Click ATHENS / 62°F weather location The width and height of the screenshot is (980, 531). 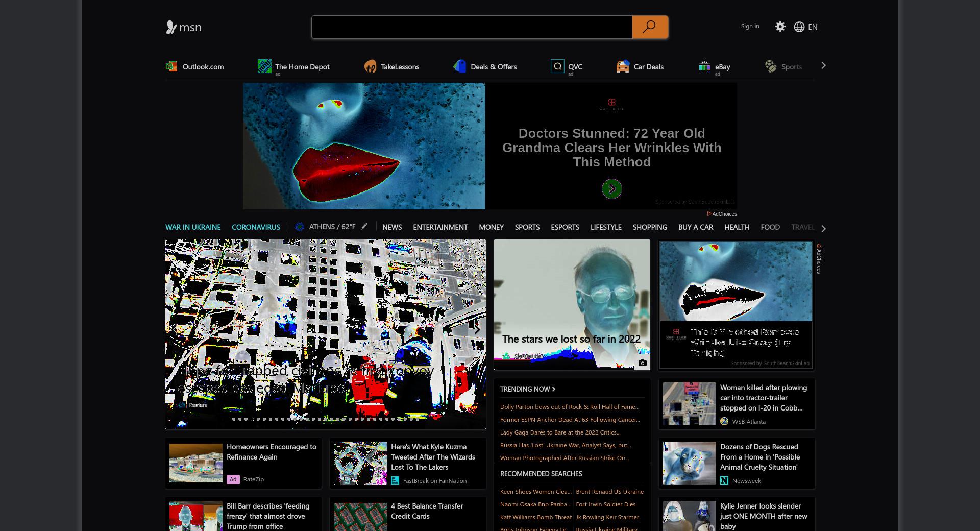point(332,227)
